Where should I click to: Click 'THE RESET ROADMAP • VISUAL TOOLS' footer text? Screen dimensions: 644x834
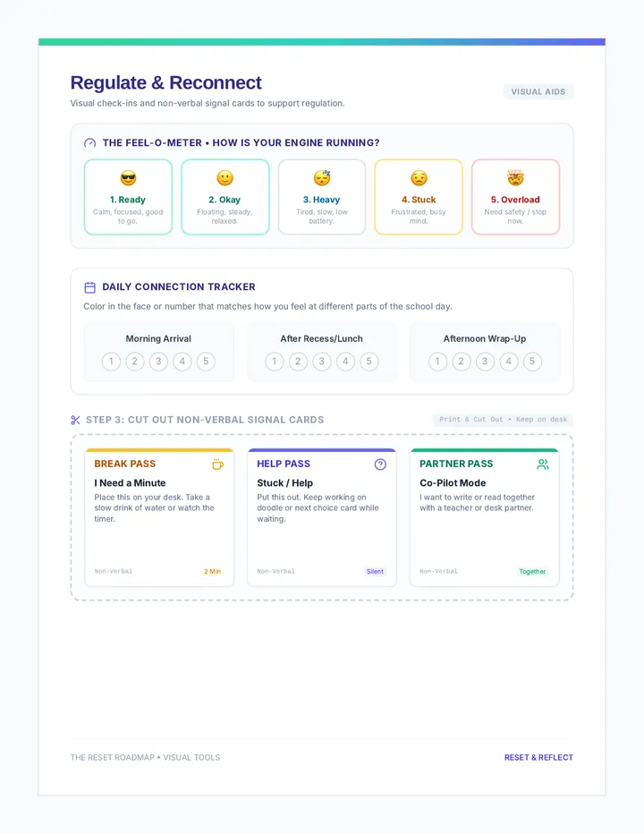pos(145,757)
